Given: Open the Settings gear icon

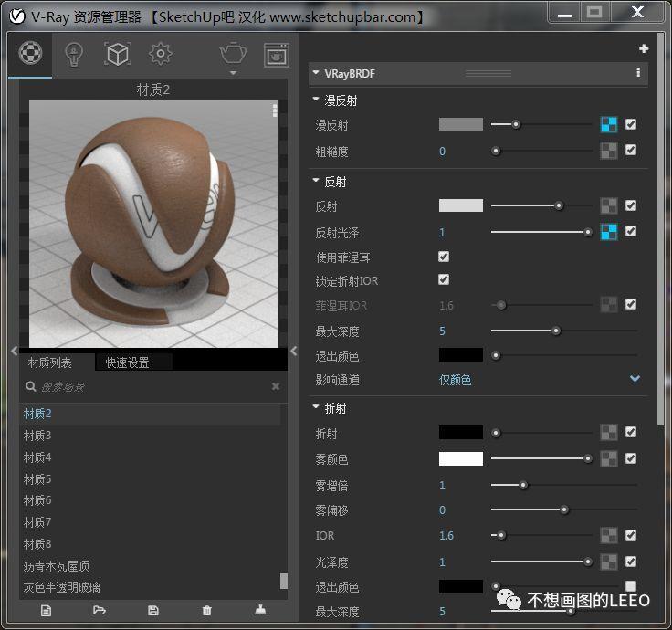Looking at the screenshot, I should pyautogui.click(x=161, y=54).
